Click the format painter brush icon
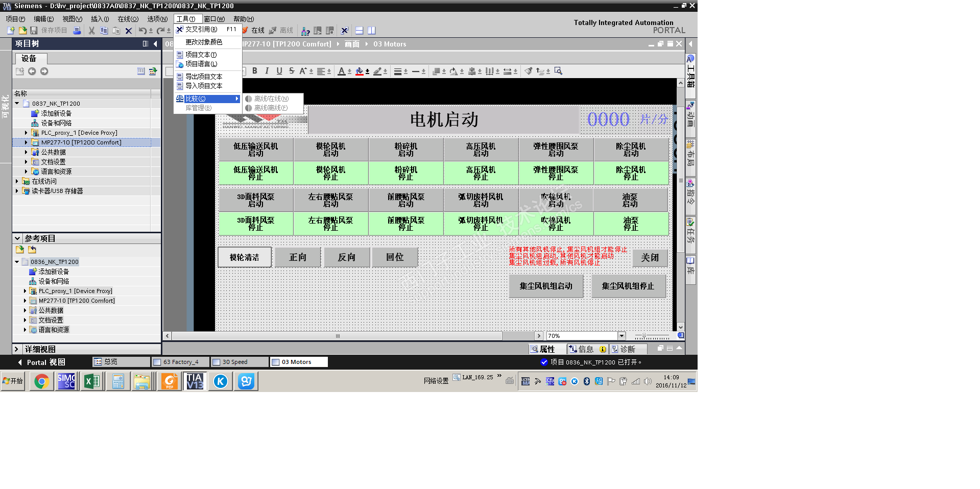Viewport: 980px width, 489px height. [529, 71]
